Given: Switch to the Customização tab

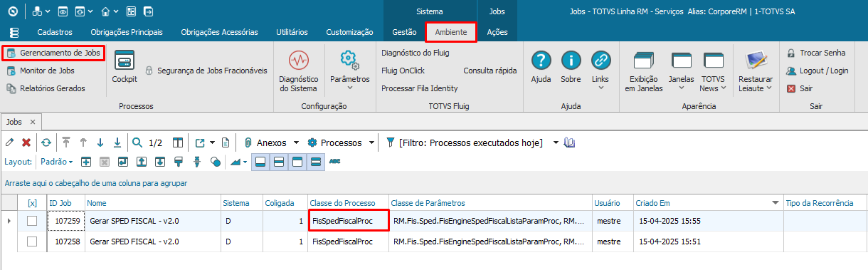Looking at the screenshot, I should (349, 32).
